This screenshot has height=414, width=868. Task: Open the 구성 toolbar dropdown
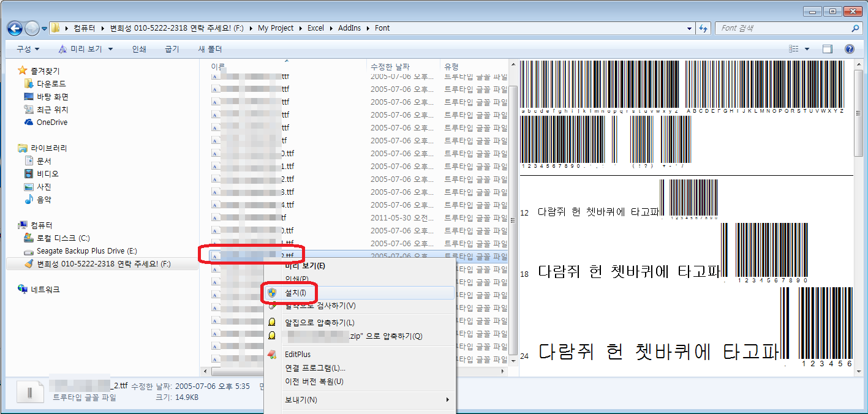click(28, 49)
